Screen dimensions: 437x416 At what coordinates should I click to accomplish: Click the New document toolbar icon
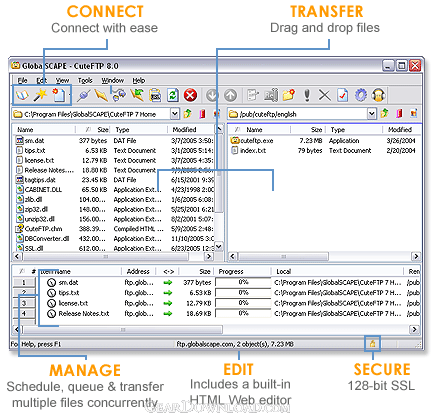tap(59, 95)
